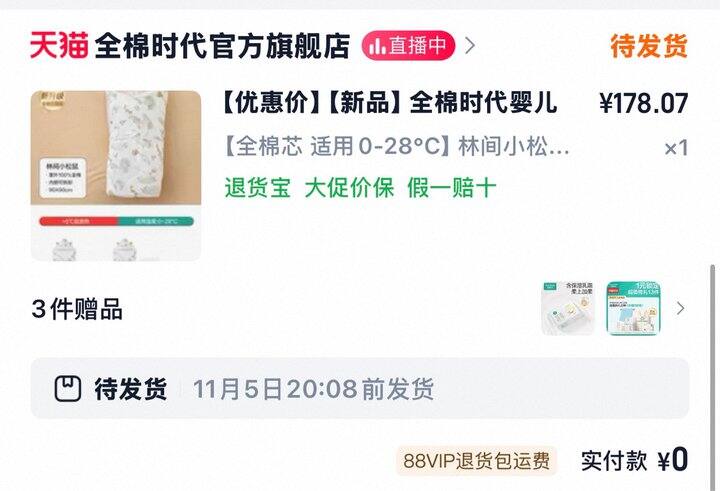Image resolution: width=720 pixels, height=491 pixels.
Task: Open product title 【优惠价】【新品】全棉时代婴儿
Action: tap(390, 102)
